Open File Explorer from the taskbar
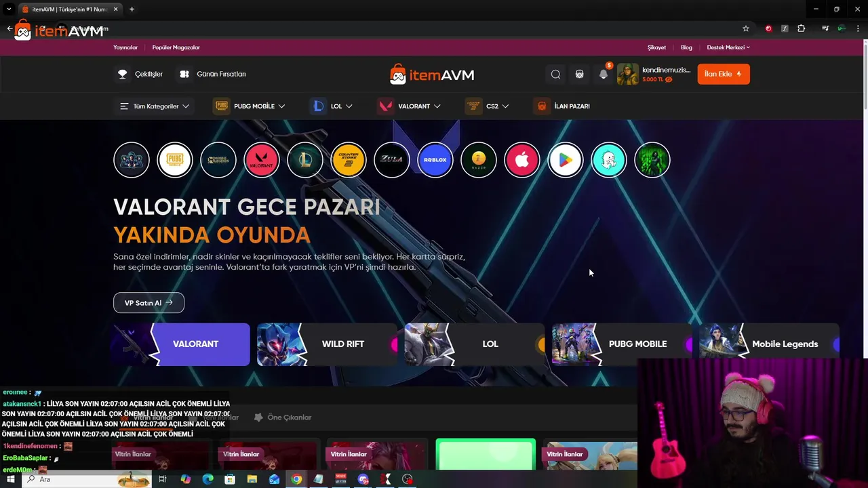The image size is (868, 488). (x=252, y=479)
